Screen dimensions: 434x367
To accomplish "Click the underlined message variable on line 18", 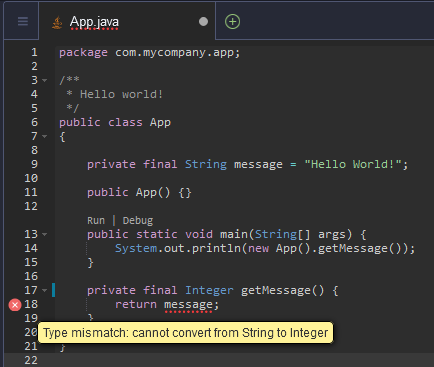I will coord(188,304).
